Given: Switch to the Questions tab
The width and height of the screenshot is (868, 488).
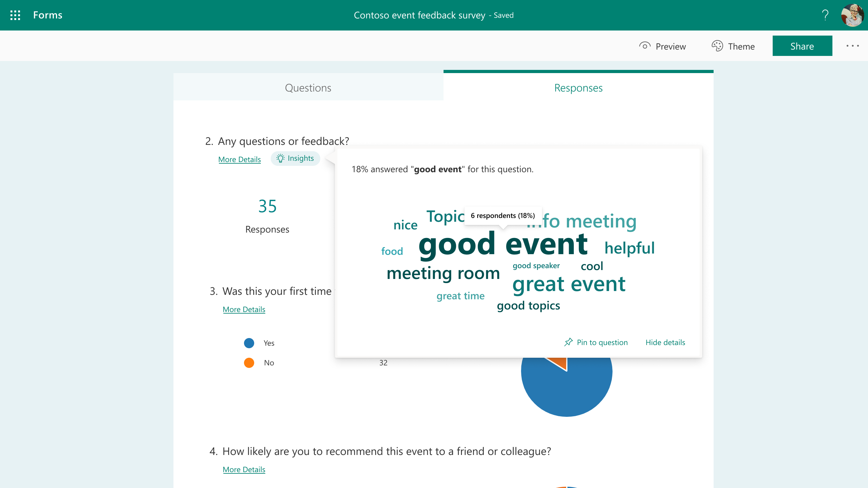Looking at the screenshot, I should [308, 88].
